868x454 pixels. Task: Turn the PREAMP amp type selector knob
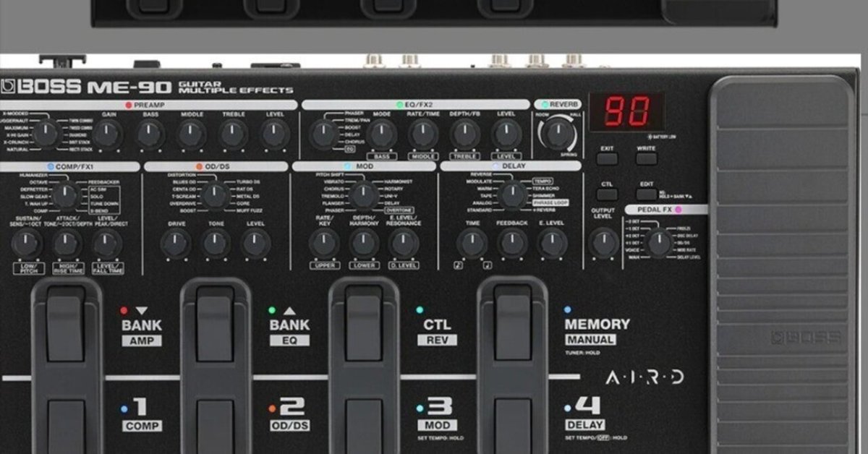click(x=46, y=134)
